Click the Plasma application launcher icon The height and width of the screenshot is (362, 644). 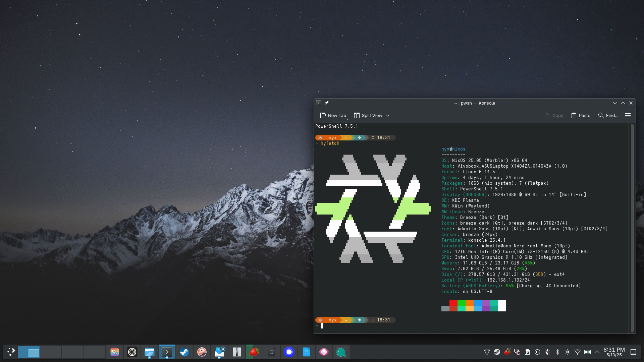click(11, 352)
